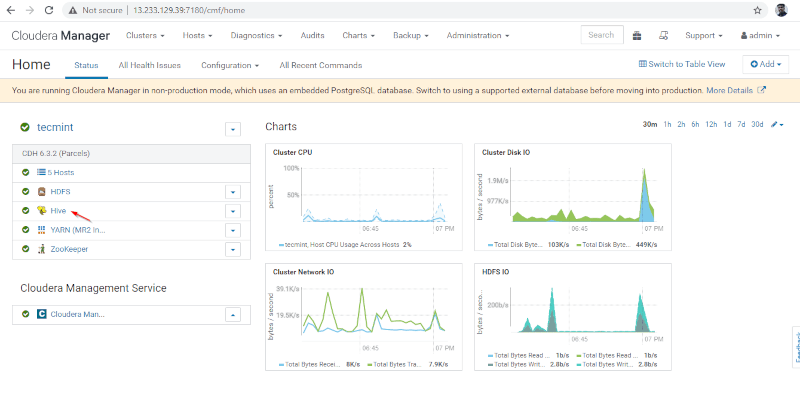Click the ZooKeeper service icon
800x409 pixels.
click(x=42, y=249)
